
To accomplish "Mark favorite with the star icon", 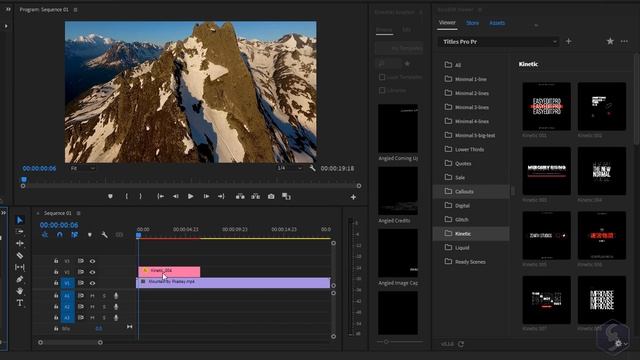I will [x=610, y=41].
